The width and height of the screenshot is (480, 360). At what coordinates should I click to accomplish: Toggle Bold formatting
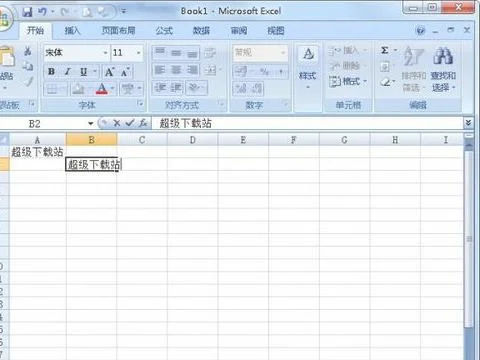(x=51, y=72)
